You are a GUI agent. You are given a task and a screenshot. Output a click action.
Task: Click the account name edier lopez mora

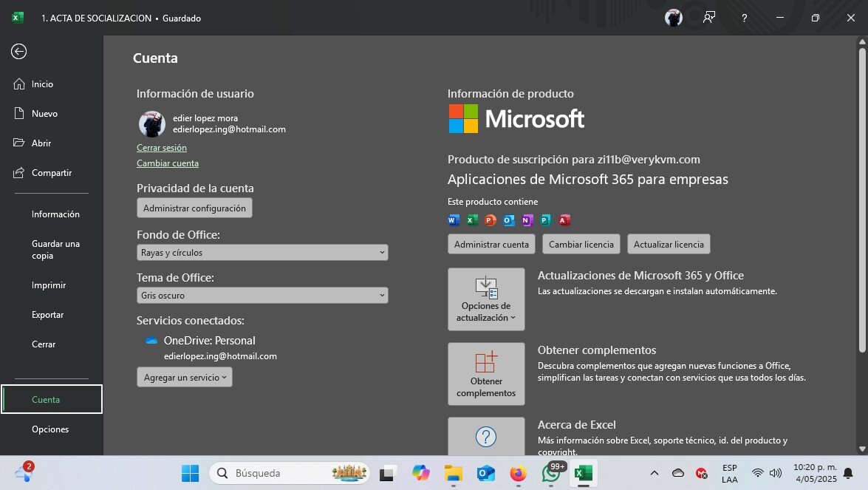[205, 118]
